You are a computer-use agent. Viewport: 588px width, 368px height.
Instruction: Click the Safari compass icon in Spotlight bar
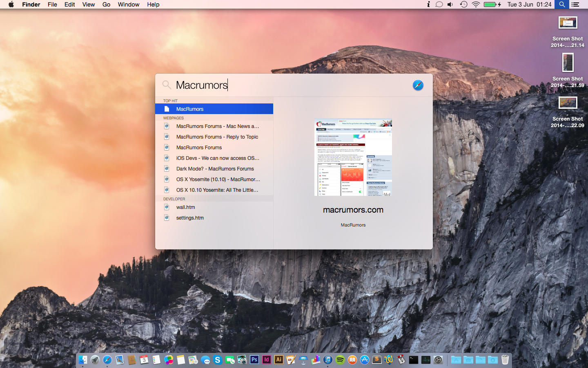pos(418,85)
